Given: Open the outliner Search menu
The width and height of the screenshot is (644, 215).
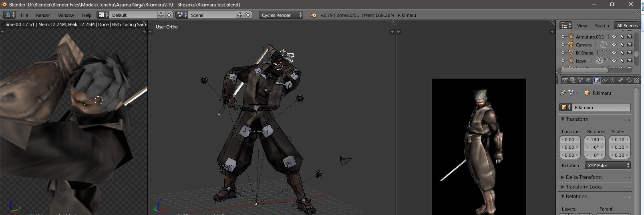Looking at the screenshot, I should [602, 25].
